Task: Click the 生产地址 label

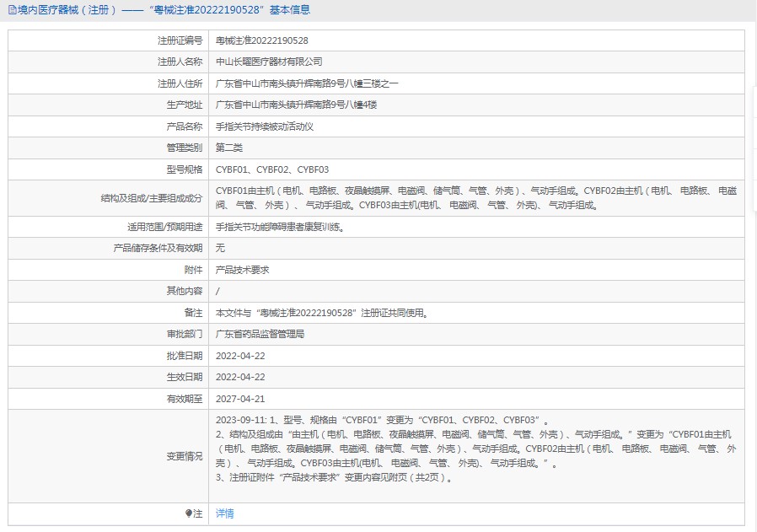Action: point(185,105)
